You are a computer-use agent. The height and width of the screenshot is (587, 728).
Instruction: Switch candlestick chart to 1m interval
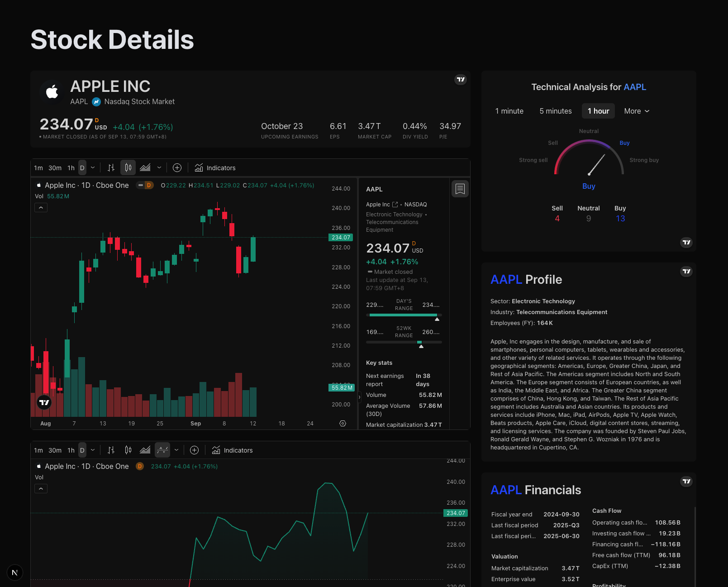click(38, 168)
